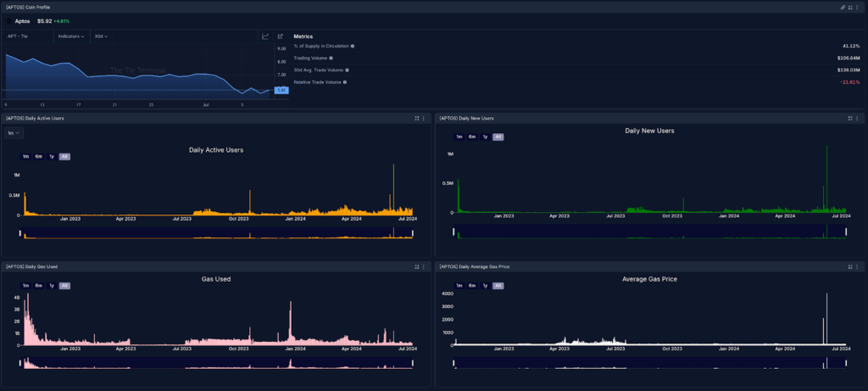Viewport: 868px width, 391px height.
Task: Show info for Relative Trade Volume
Action: tap(345, 82)
